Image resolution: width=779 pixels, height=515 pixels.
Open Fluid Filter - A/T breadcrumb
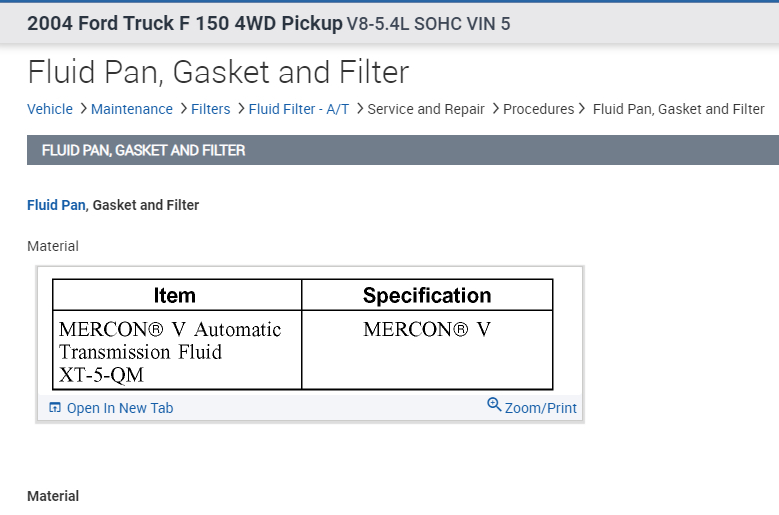point(299,109)
